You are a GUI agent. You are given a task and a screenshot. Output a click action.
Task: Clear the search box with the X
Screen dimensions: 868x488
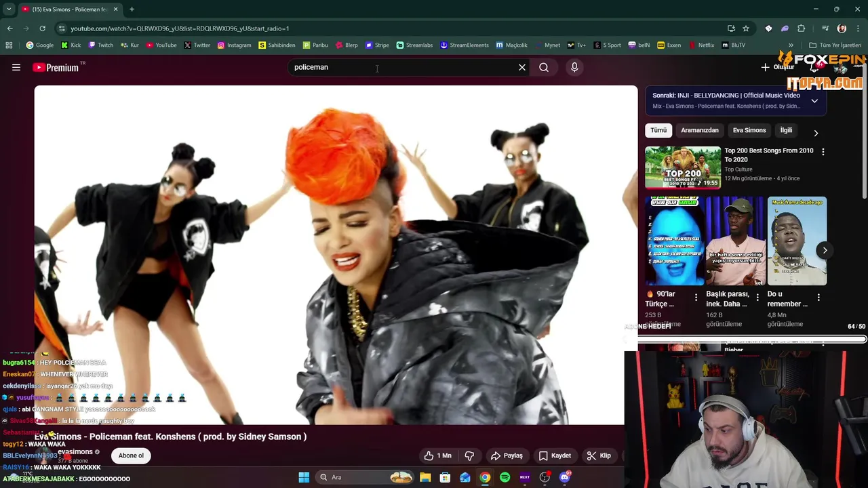(x=522, y=67)
